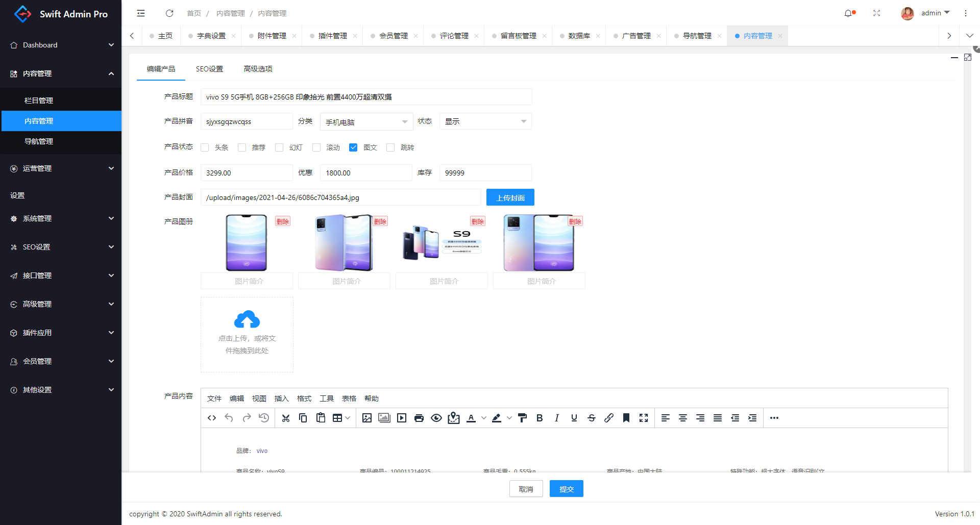Toggle italic formatting

pos(557,418)
